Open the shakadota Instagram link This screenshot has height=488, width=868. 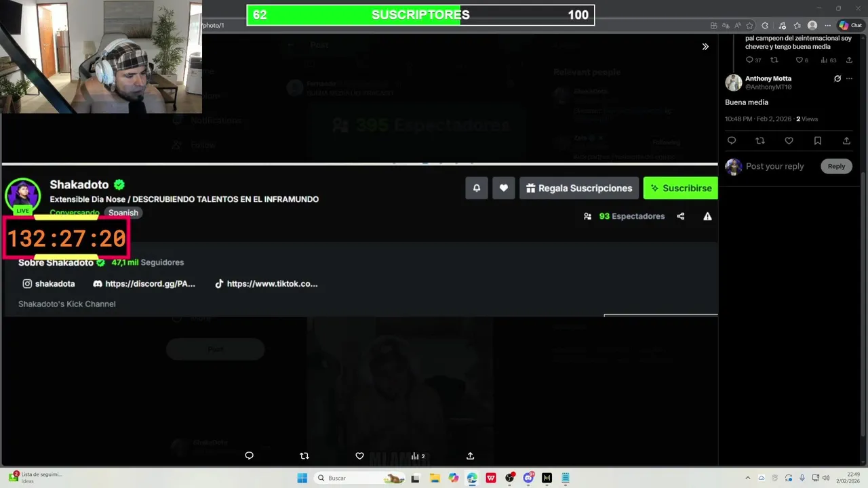click(x=49, y=283)
